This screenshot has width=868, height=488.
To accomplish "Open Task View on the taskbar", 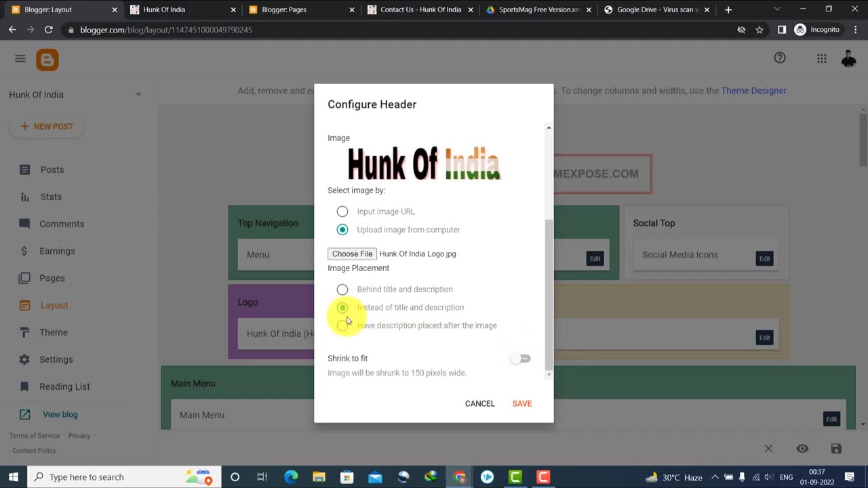I will tap(262, 477).
